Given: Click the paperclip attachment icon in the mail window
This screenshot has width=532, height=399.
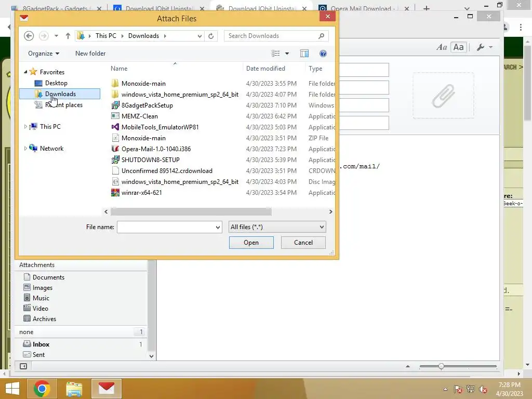Looking at the screenshot, I should pos(443,96).
